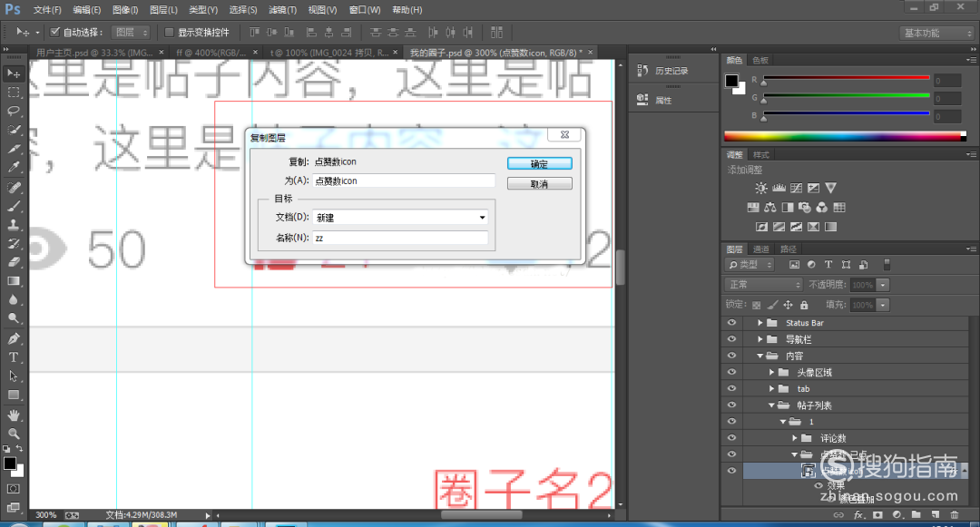Expand the Status Bar layer group
This screenshot has width=980, height=527.
tap(760, 323)
